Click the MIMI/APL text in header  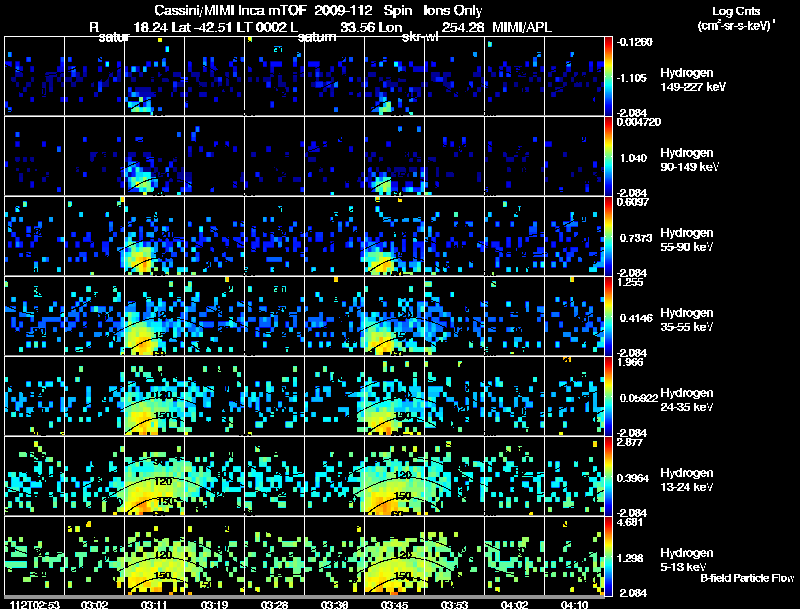521,28
